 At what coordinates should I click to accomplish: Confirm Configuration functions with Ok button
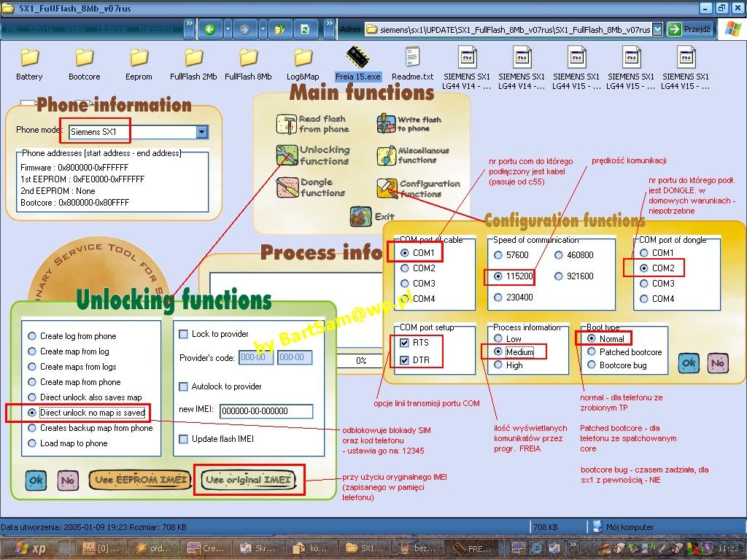[689, 363]
